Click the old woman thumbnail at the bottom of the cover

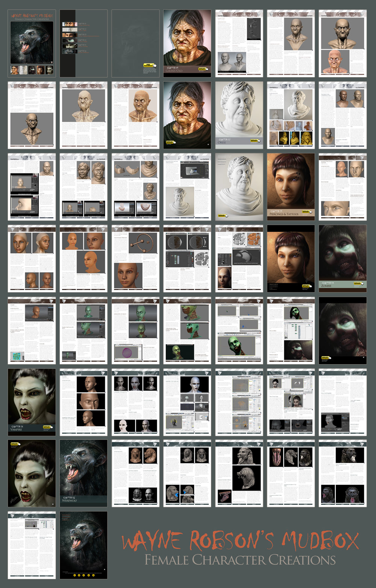pos(14,70)
